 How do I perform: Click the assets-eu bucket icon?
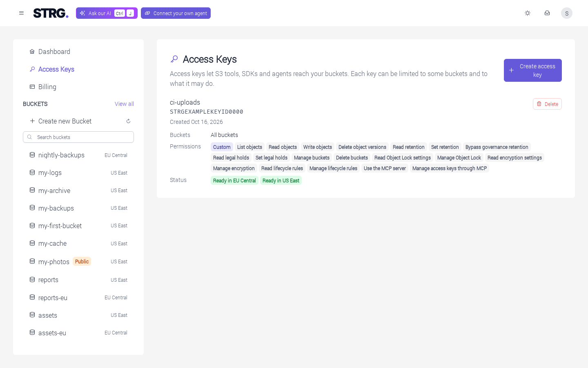32,332
